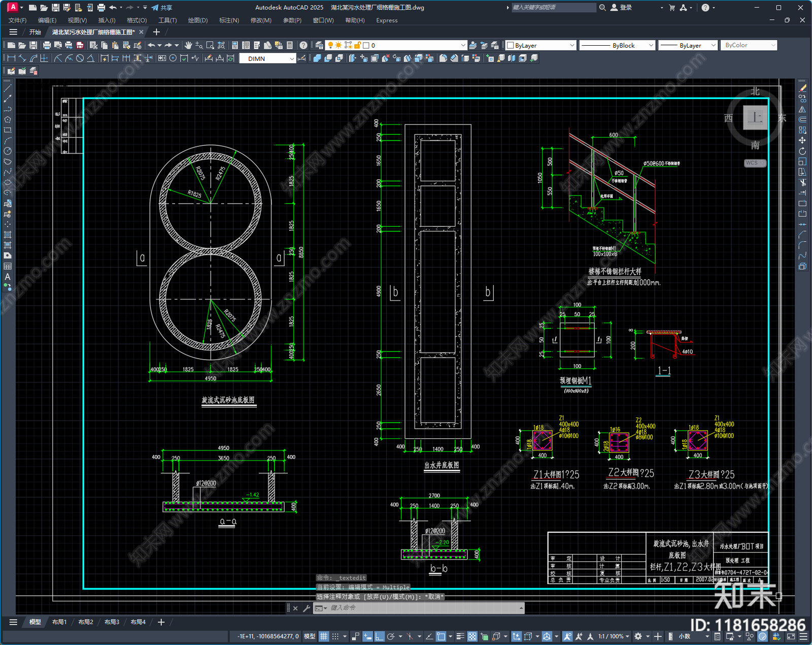Open the 标注(N) menu
The image size is (812, 645).
pos(229,20)
